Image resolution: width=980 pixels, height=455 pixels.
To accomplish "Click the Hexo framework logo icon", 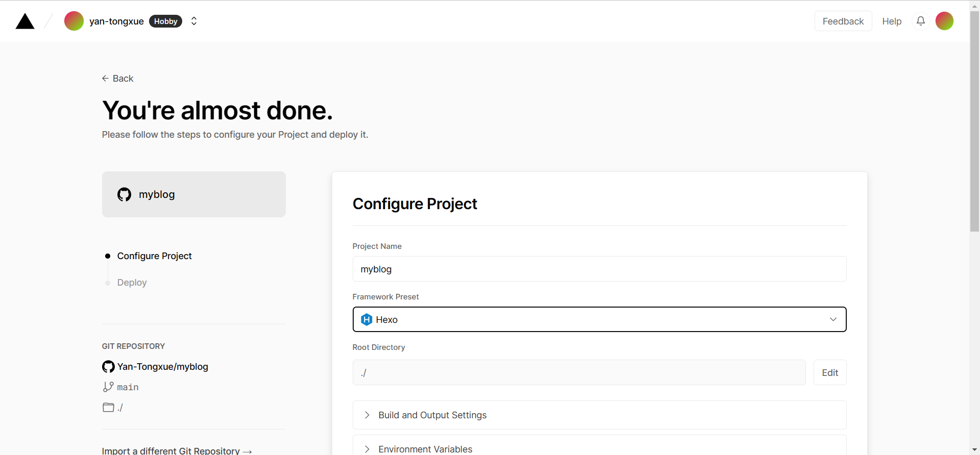I will click(x=366, y=320).
